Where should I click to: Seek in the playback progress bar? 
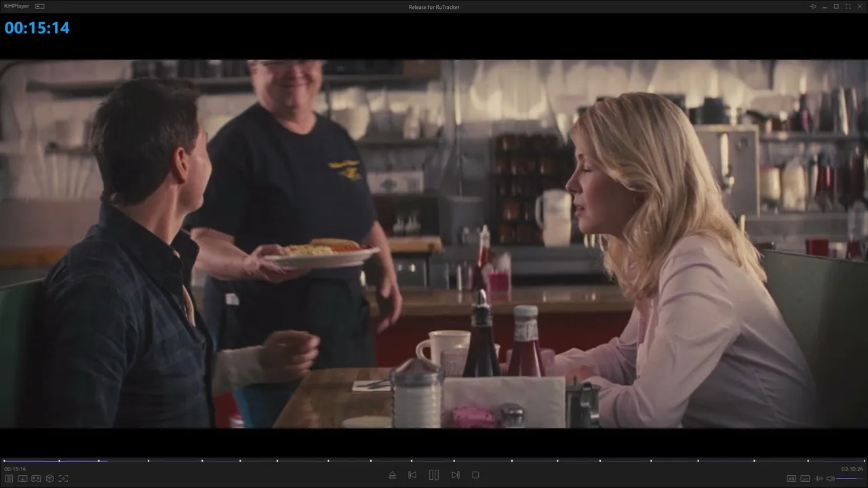pos(434,461)
